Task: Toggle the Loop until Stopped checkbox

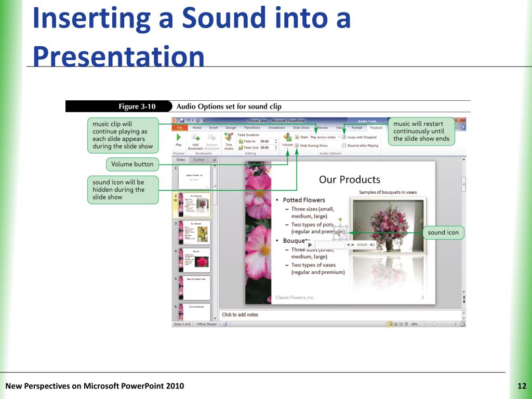Action: coord(344,137)
